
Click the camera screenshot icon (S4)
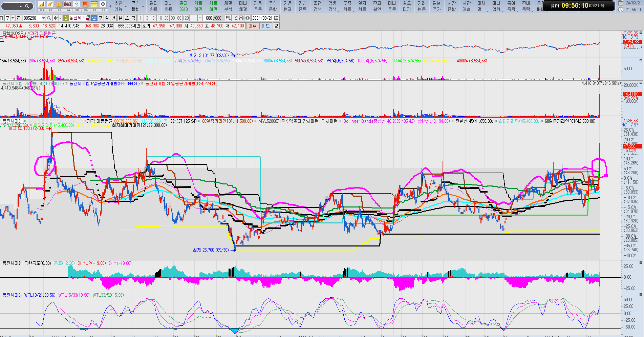(x=68, y=4)
